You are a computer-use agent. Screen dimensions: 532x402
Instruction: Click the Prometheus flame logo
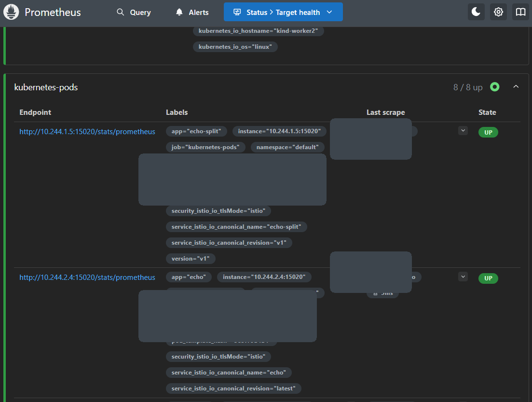tap(11, 12)
